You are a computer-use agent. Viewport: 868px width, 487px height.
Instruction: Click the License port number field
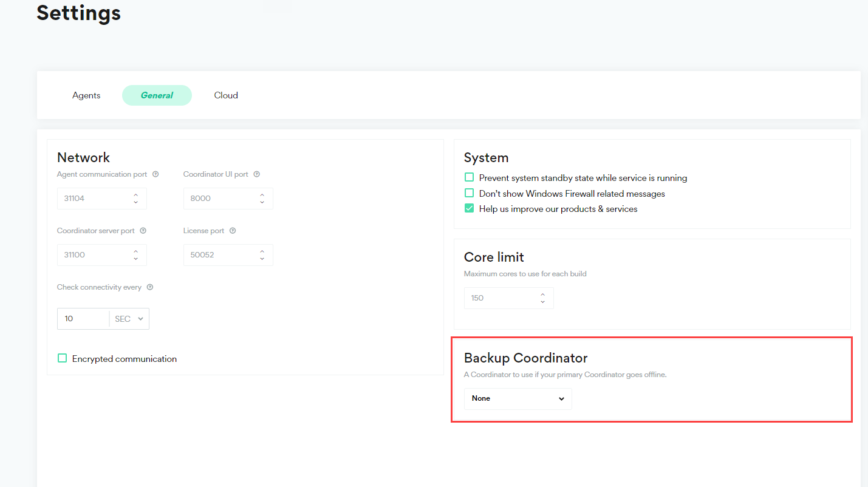(x=220, y=255)
